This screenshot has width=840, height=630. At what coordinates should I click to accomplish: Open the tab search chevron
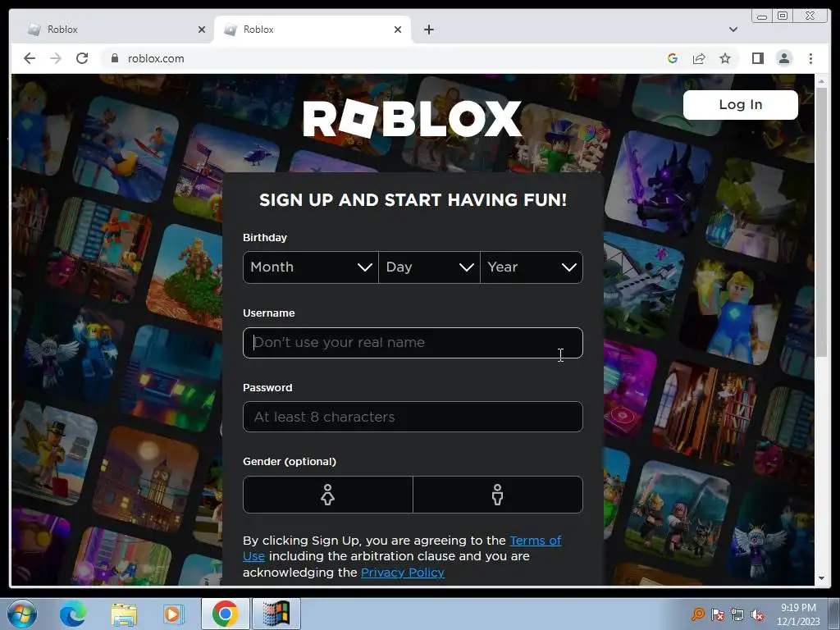pyautogui.click(x=733, y=30)
